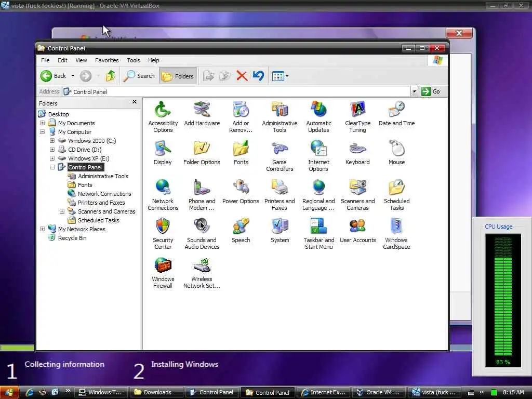The width and height of the screenshot is (532, 399).
Task: Open Printers and Faxes icon in main pane
Action: click(x=280, y=194)
